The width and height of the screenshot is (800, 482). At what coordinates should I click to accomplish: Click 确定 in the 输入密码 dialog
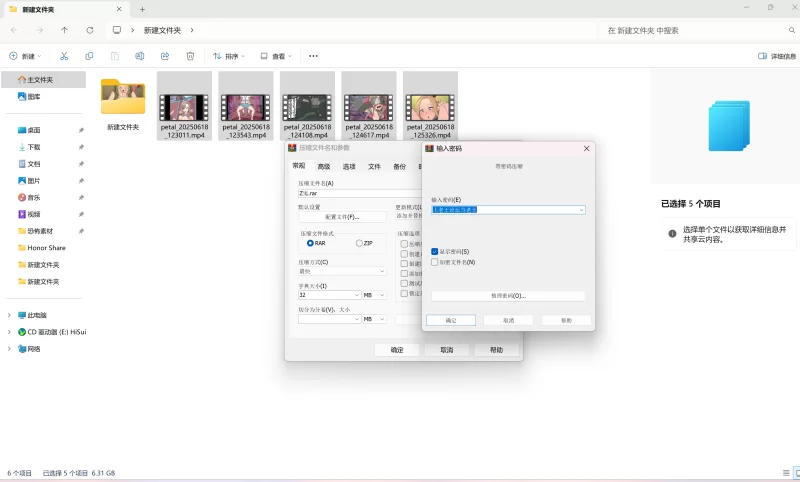450,320
